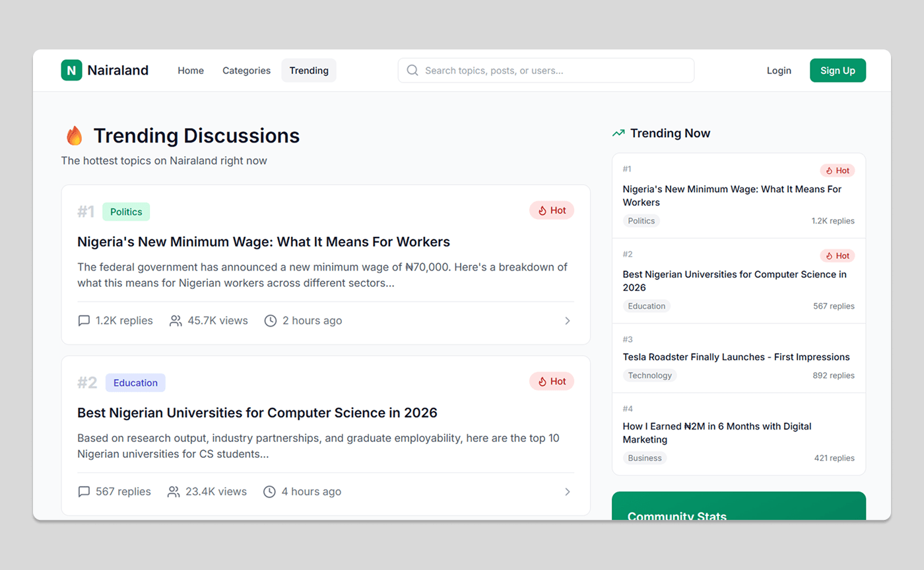Click 2 hours ago timestamp
Image resolution: width=924 pixels, height=570 pixels.
pos(312,321)
